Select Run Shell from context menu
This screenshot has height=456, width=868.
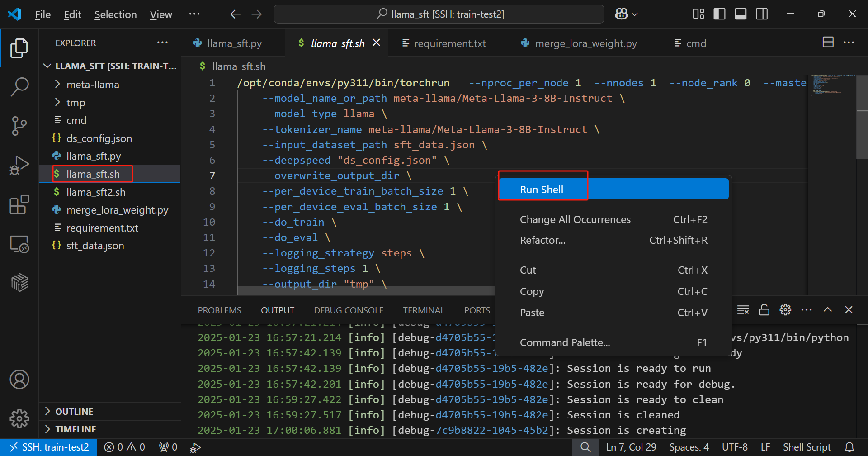(542, 190)
